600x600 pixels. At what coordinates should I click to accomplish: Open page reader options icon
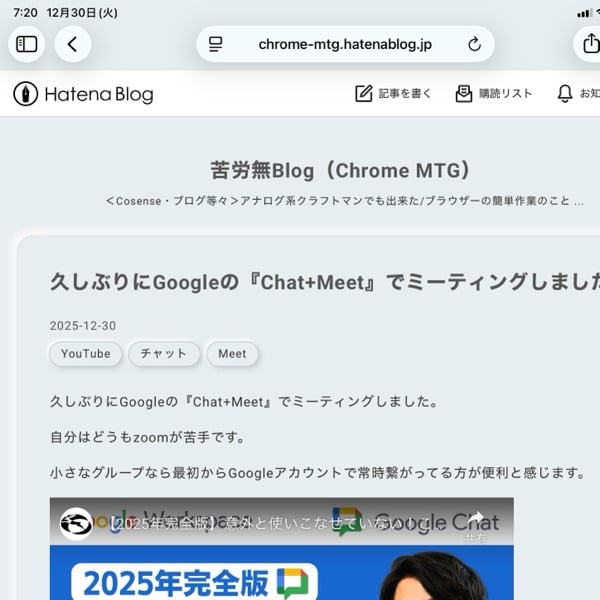pos(215,44)
